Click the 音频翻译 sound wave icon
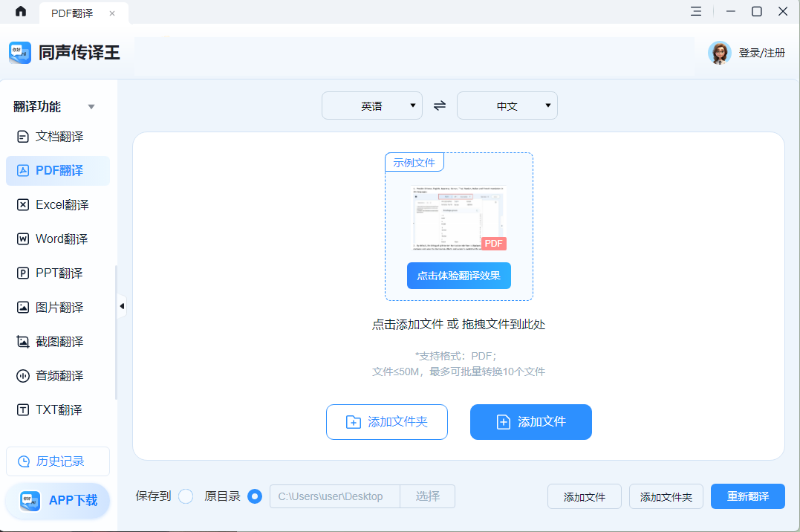 click(x=23, y=376)
